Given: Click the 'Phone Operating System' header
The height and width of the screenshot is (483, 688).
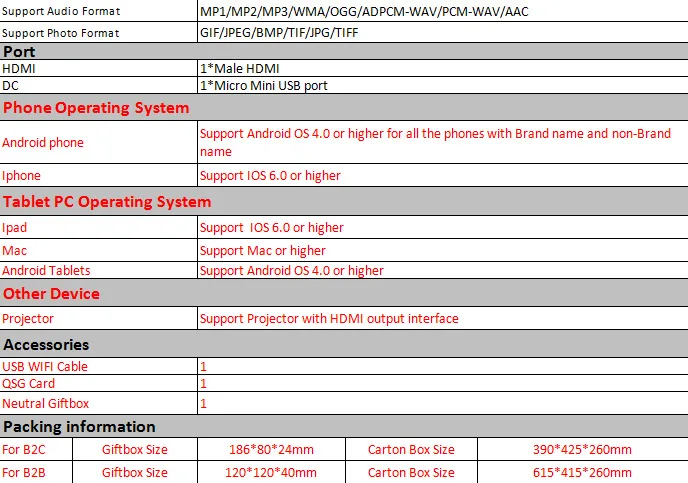Looking at the screenshot, I should click(x=96, y=107).
